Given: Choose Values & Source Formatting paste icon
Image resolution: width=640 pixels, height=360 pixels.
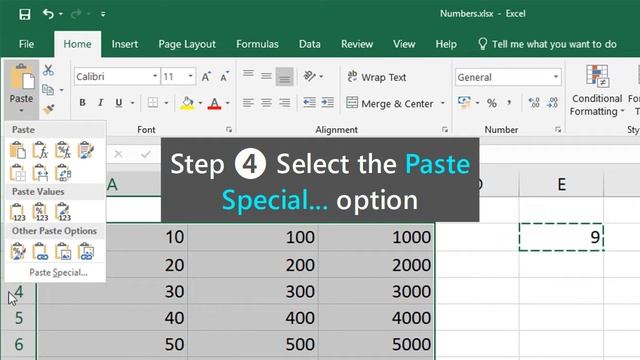Looking at the screenshot, I should [x=63, y=212].
